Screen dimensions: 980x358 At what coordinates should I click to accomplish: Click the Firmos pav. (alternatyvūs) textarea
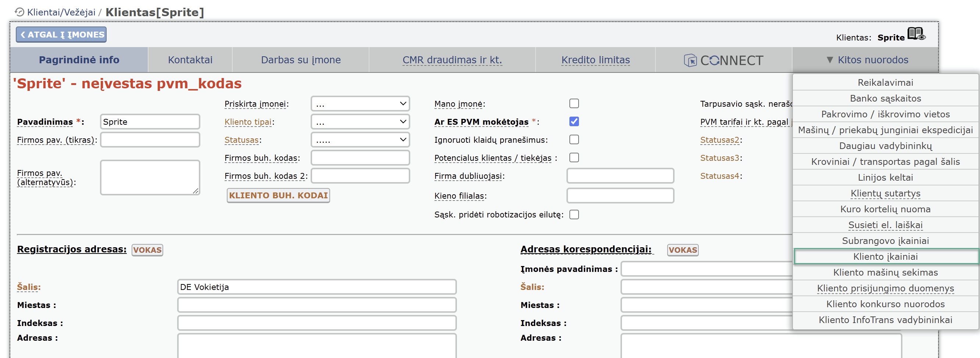pos(150,177)
